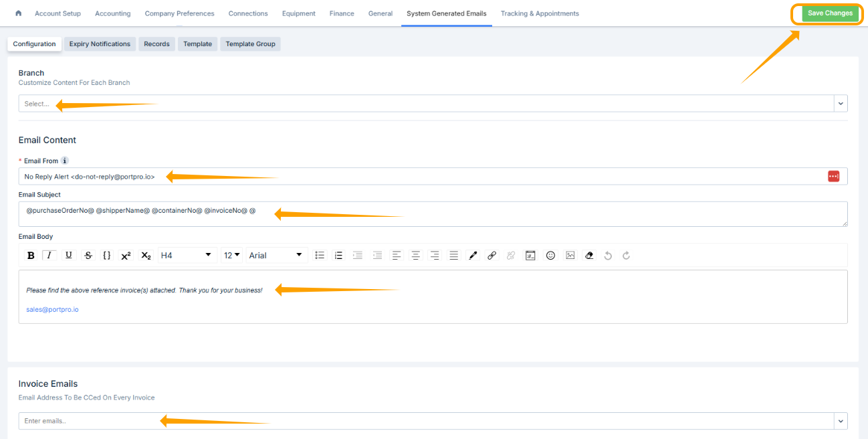
Task: Click the home icon in top navigation
Action: point(18,13)
